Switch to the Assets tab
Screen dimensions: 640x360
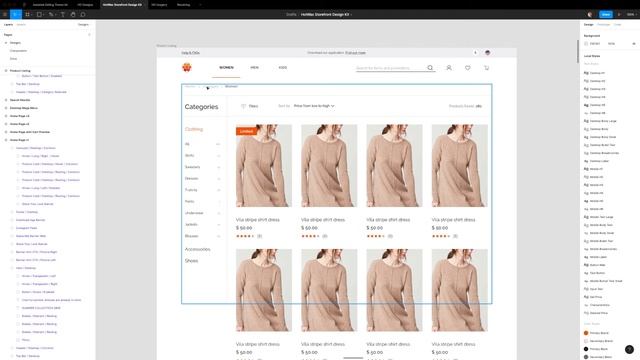tap(21, 24)
